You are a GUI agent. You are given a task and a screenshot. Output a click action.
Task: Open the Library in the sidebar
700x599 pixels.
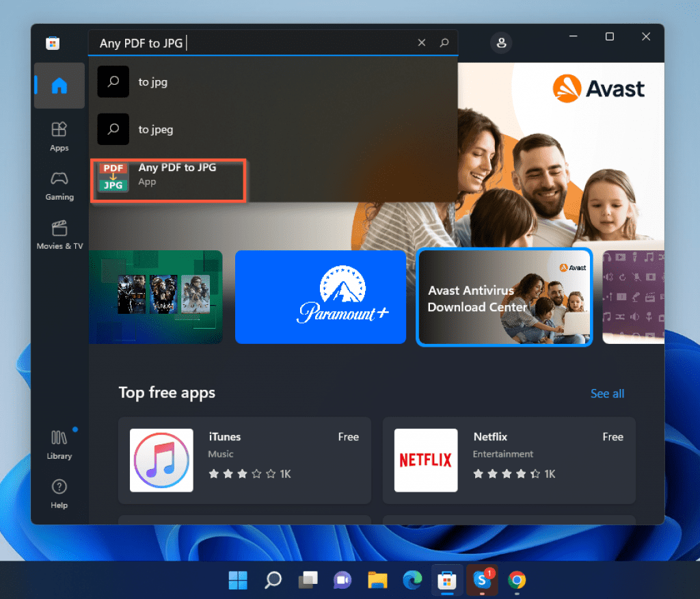pos(59,444)
